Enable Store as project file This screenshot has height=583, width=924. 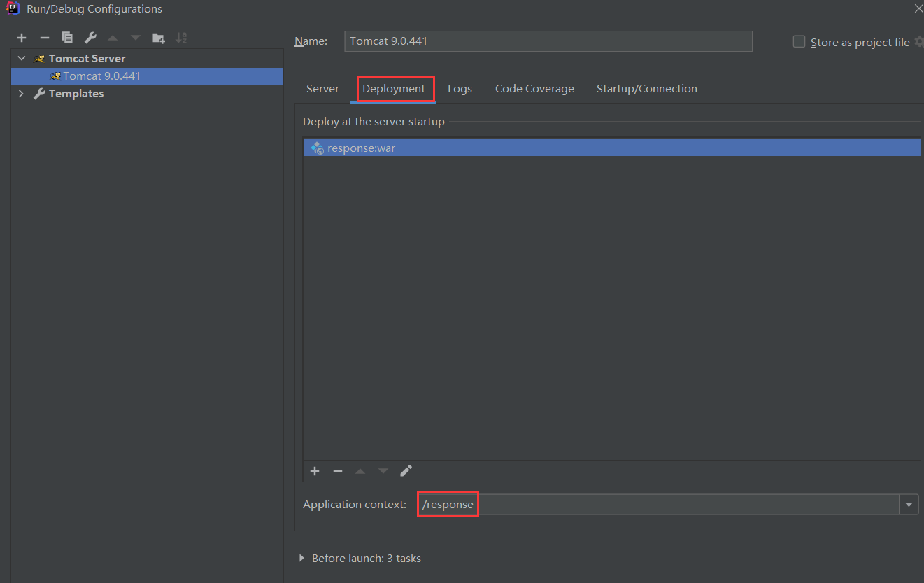pyautogui.click(x=799, y=42)
